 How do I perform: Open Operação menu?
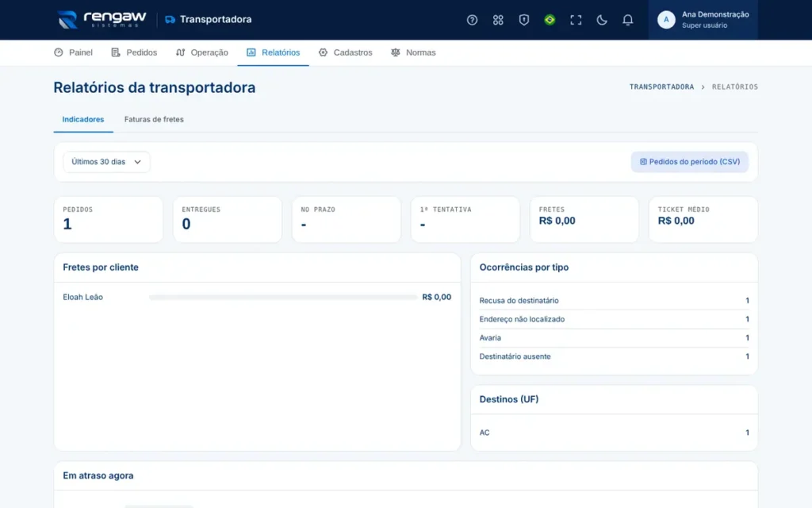tap(202, 52)
